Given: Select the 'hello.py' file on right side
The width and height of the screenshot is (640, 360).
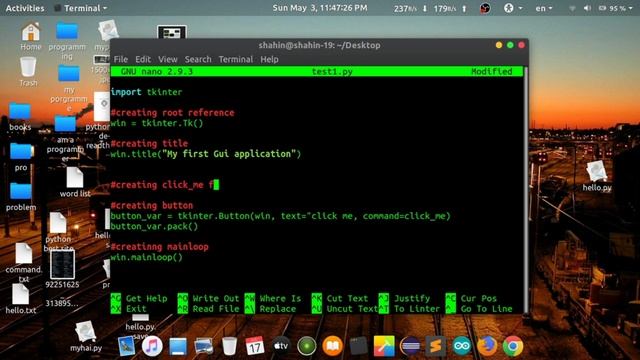Looking at the screenshot, I should tap(597, 176).
